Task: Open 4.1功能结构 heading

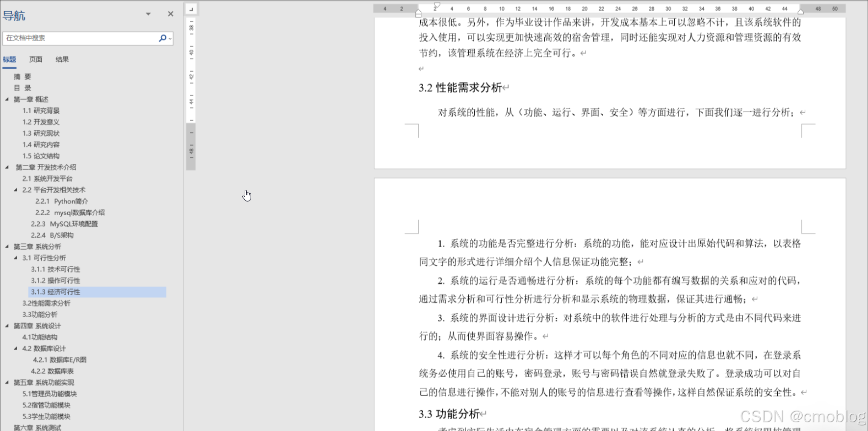Action: click(40, 337)
